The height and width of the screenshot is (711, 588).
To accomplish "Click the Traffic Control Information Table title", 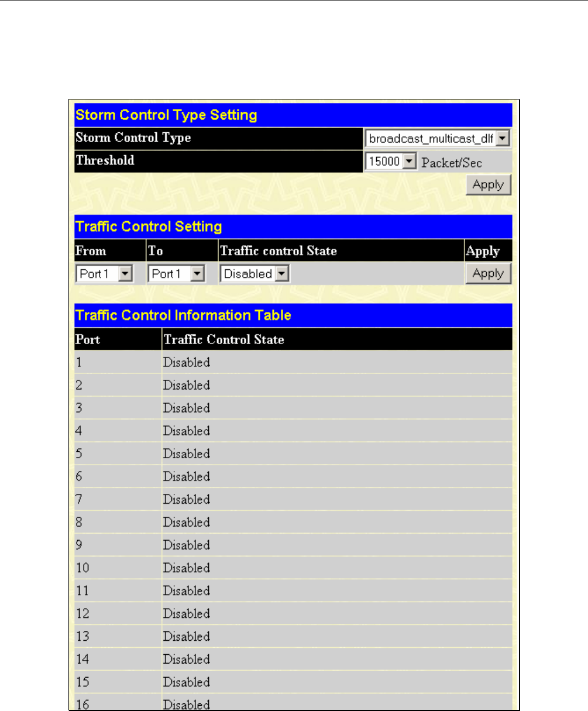I will tap(183, 315).
